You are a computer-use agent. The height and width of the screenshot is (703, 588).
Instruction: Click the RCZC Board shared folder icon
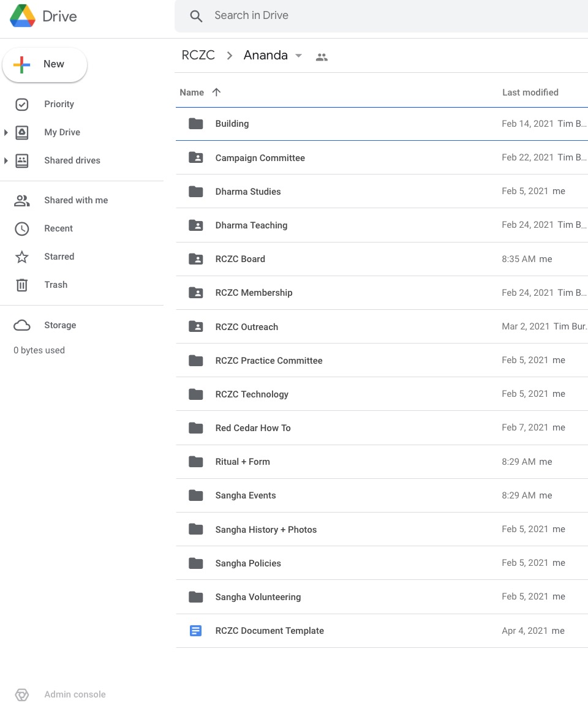click(x=195, y=259)
